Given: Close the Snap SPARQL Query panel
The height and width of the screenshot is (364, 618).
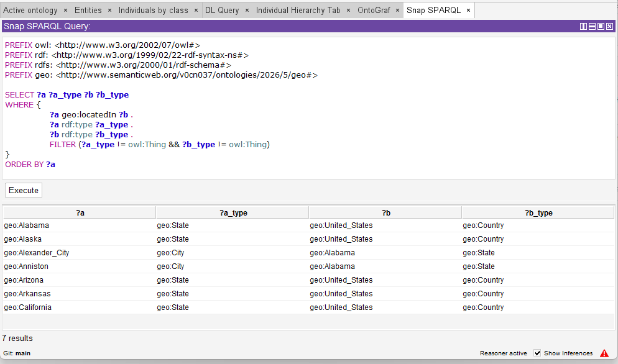Looking at the screenshot, I should coord(609,26).
